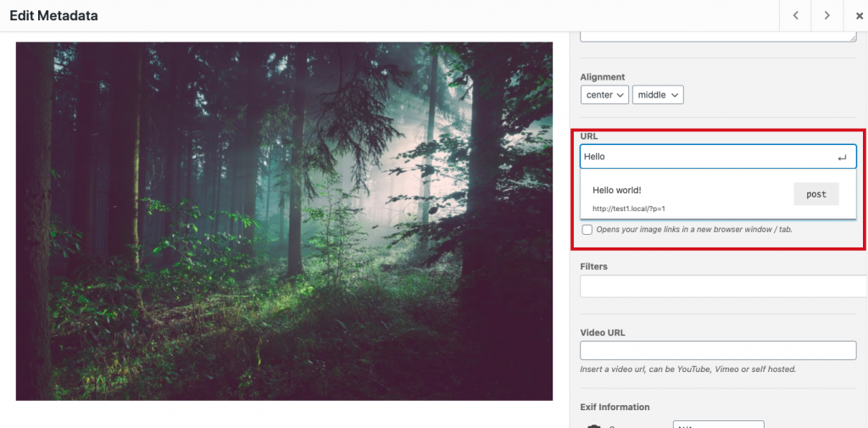This screenshot has height=428, width=868.
Task: Click the "Edit Metadata" dialog title
Action: tap(53, 15)
